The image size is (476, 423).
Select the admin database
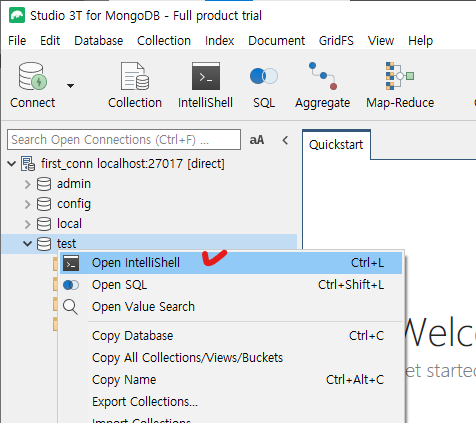click(x=74, y=184)
